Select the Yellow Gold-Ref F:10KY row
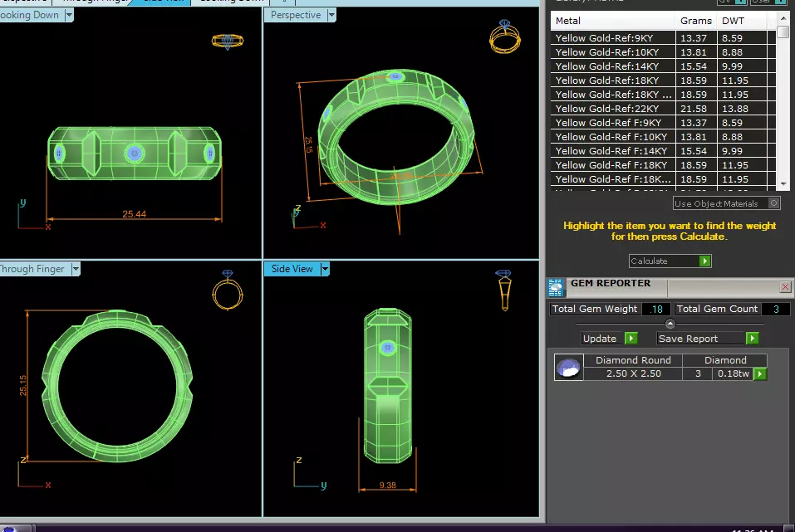 pyautogui.click(x=663, y=137)
